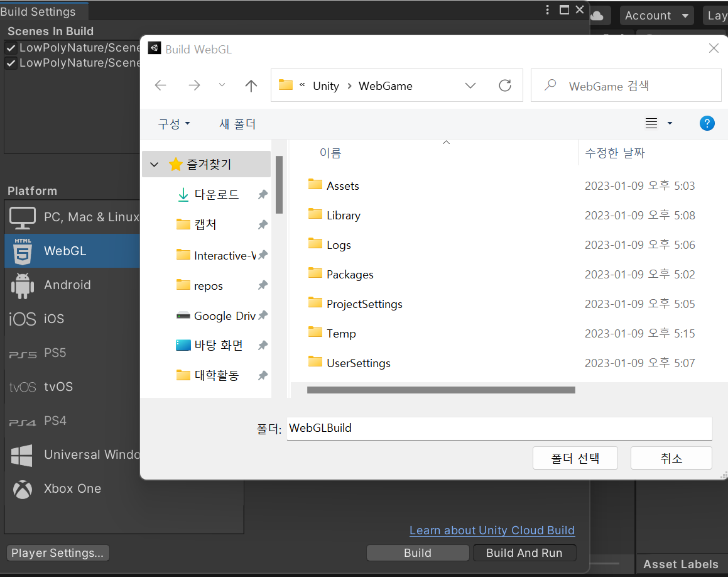Click the horizontal scrollbar in file list

click(441, 390)
